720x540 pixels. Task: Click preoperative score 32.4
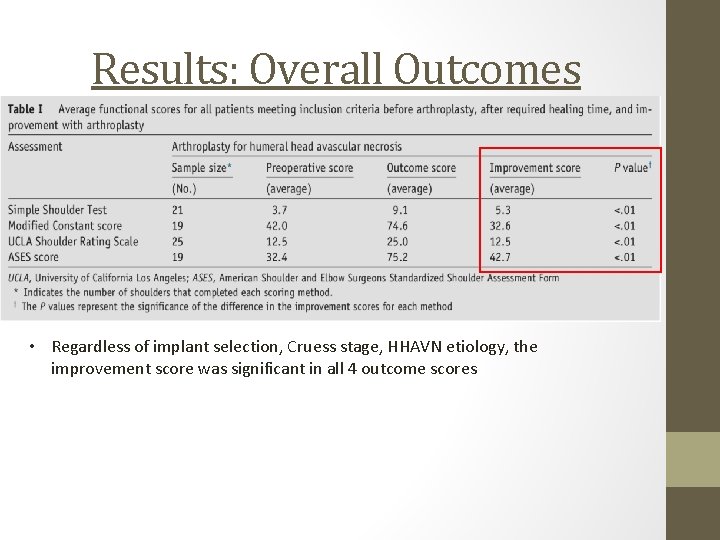(277, 257)
